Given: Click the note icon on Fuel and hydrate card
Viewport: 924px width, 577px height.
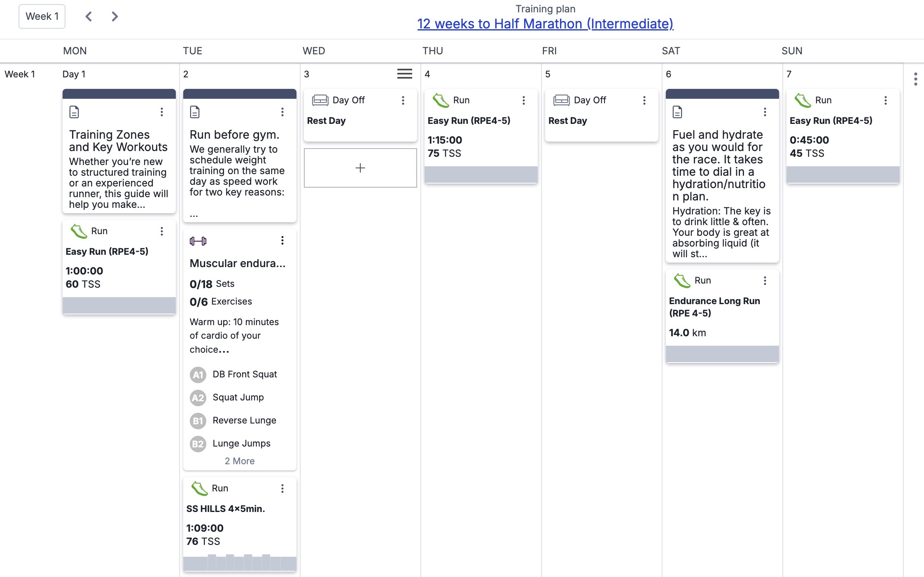Looking at the screenshot, I should (677, 112).
